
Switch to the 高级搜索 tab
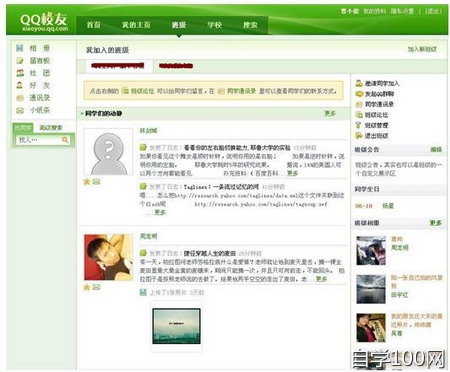coord(51,128)
